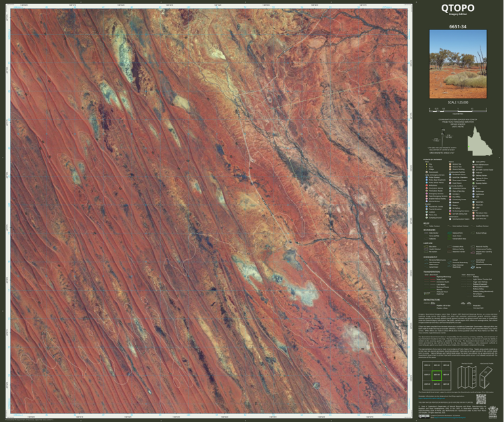Click the Mountain legend icon
The height and width of the screenshot is (422, 504).
pyautogui.click(x=473, y=205)
